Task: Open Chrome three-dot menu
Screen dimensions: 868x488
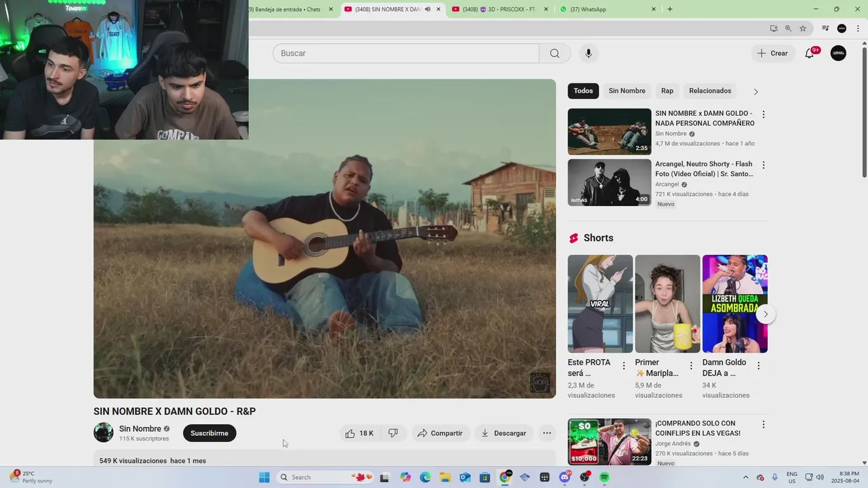Action: coord(856,28)
